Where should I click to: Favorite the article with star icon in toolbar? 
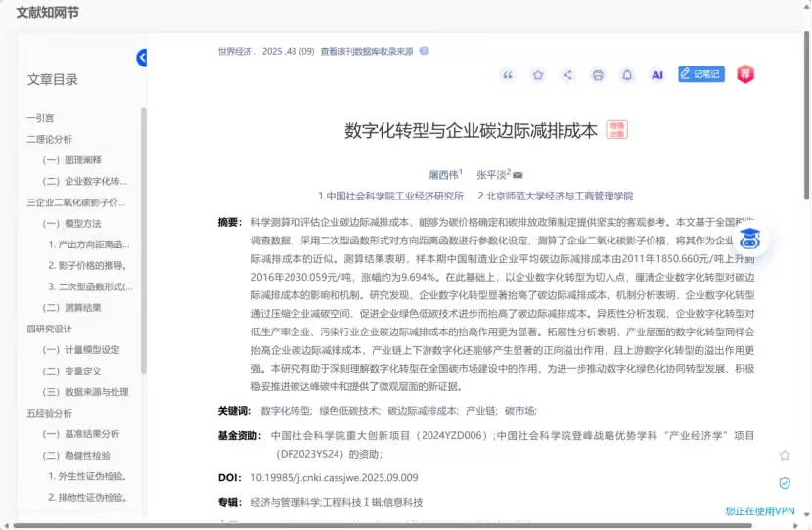click(538, 75)
